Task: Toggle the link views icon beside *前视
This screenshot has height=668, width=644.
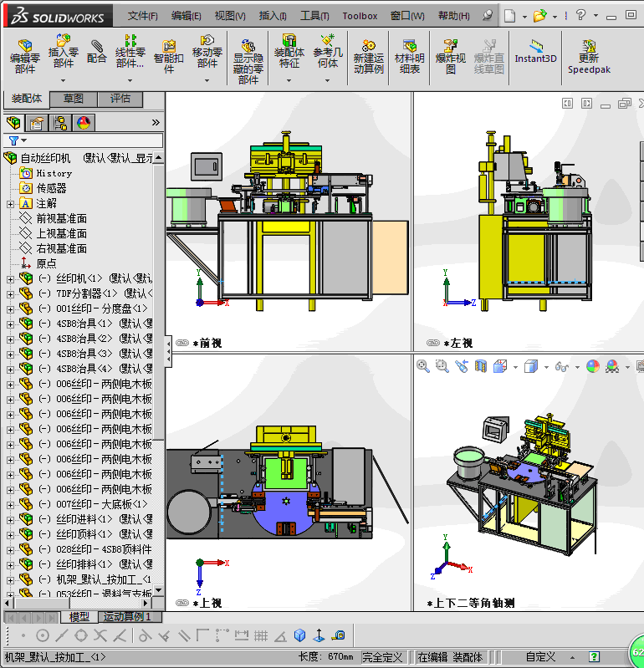Action: (182, 343)
